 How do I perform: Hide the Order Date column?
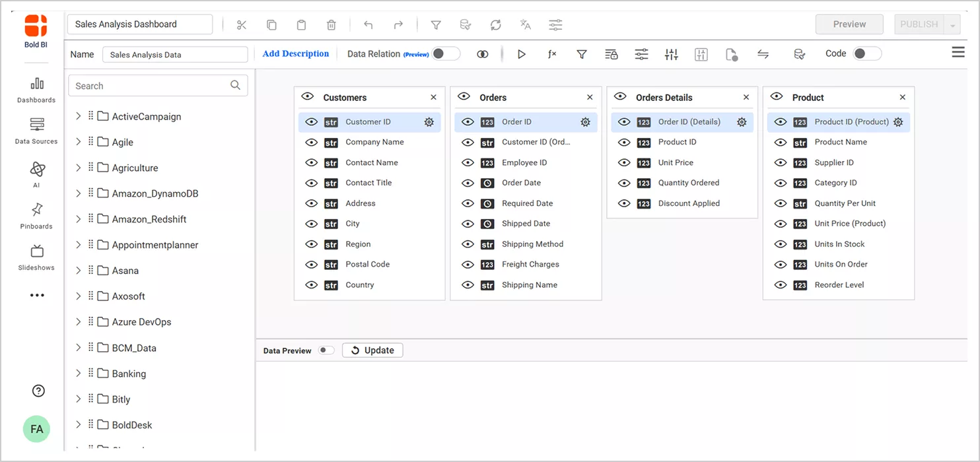[468, 183]
